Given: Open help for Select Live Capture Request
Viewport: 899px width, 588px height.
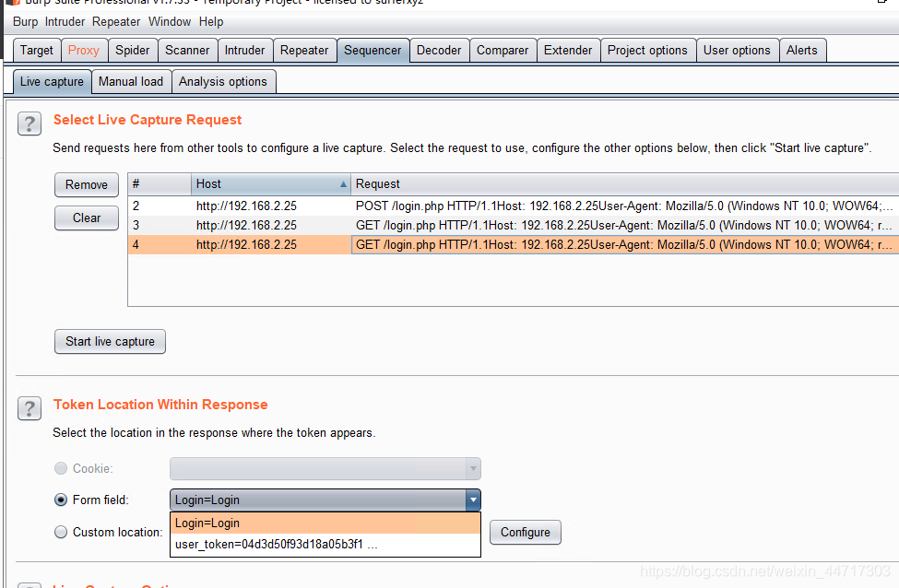Looking at the screenshot, I should point(30,123).
